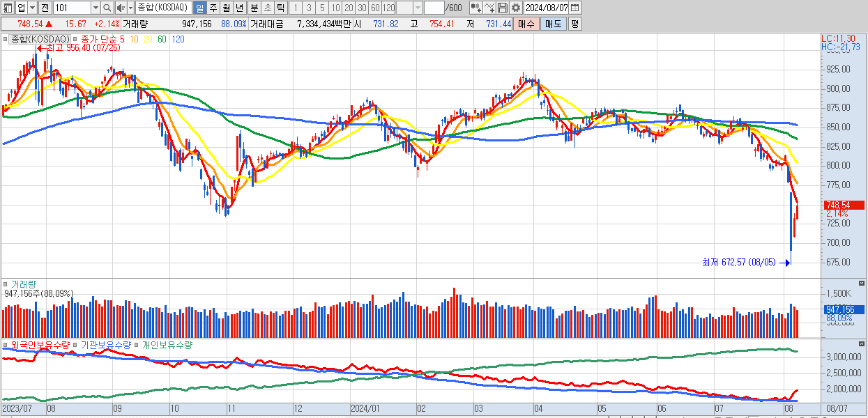Select the 분 (minute) period tab

pos(254,8)
